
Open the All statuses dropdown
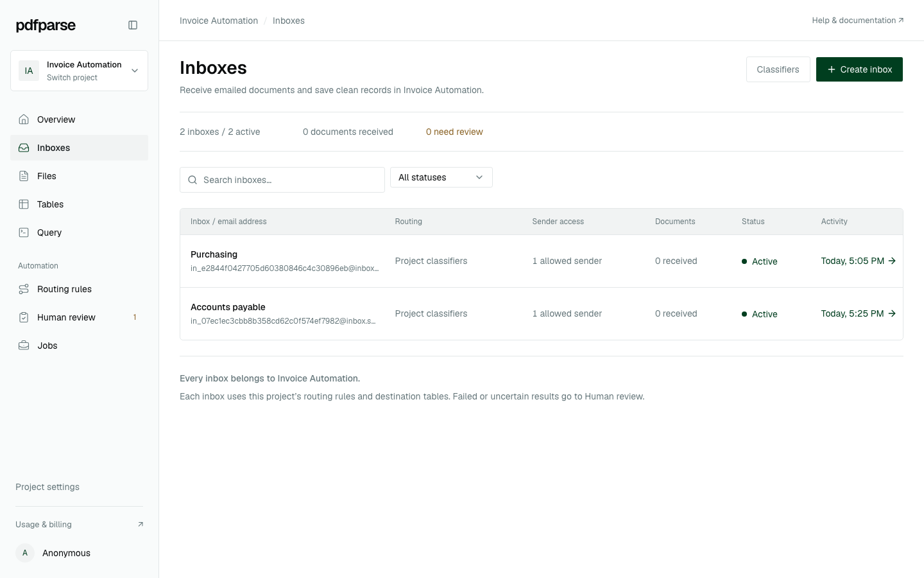(x=441, y=177)
